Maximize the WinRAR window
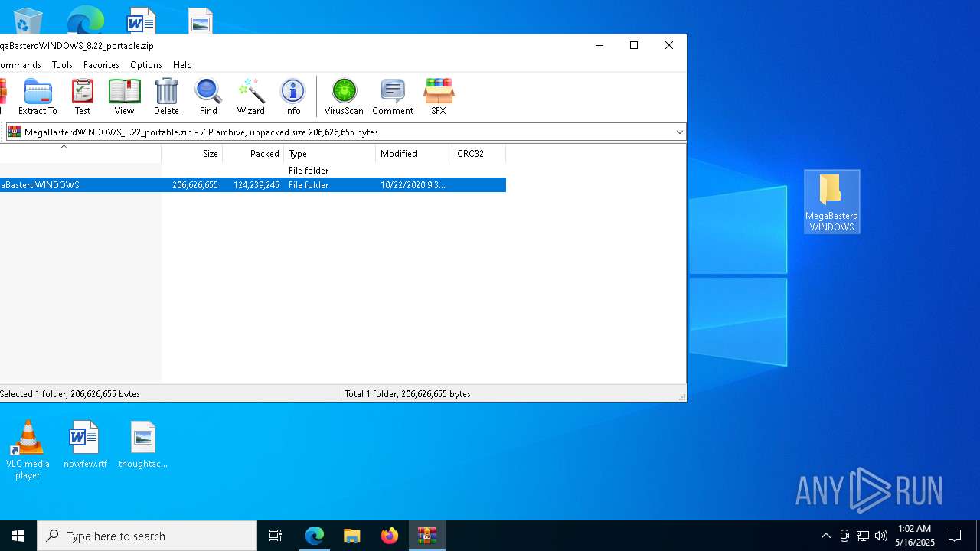 point(634,45)
